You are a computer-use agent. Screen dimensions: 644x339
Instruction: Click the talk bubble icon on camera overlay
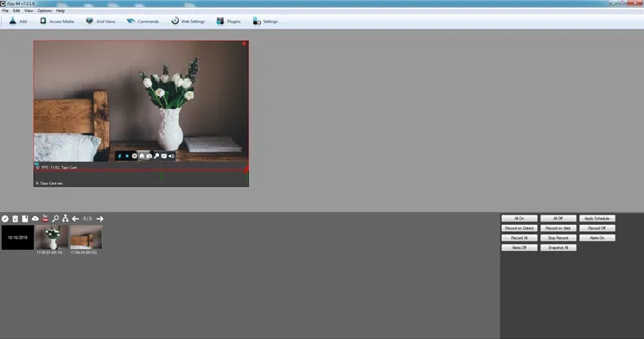click(164, 157)
